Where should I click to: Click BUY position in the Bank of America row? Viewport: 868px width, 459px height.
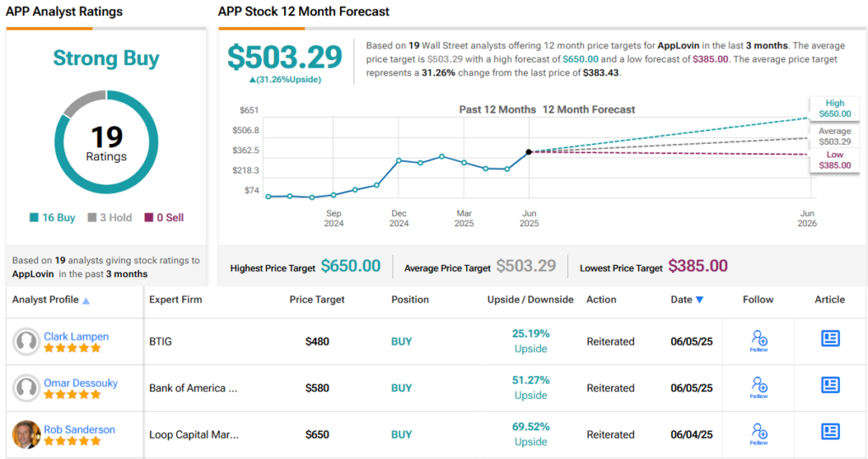[x=401, y=388]
